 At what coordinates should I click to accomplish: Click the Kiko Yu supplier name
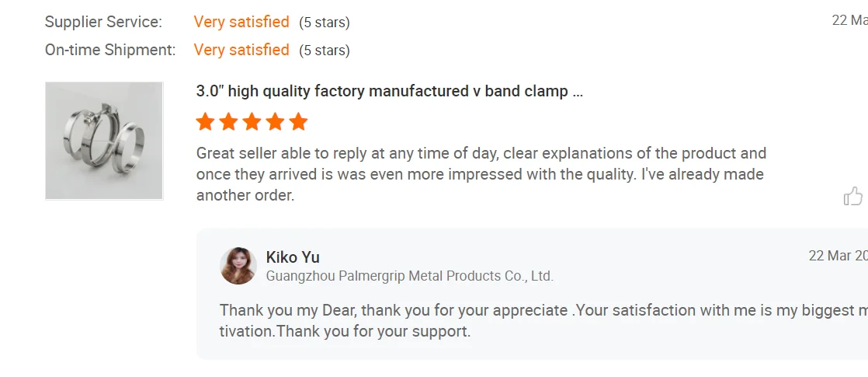pyautogui.click(x=293, y=257)
